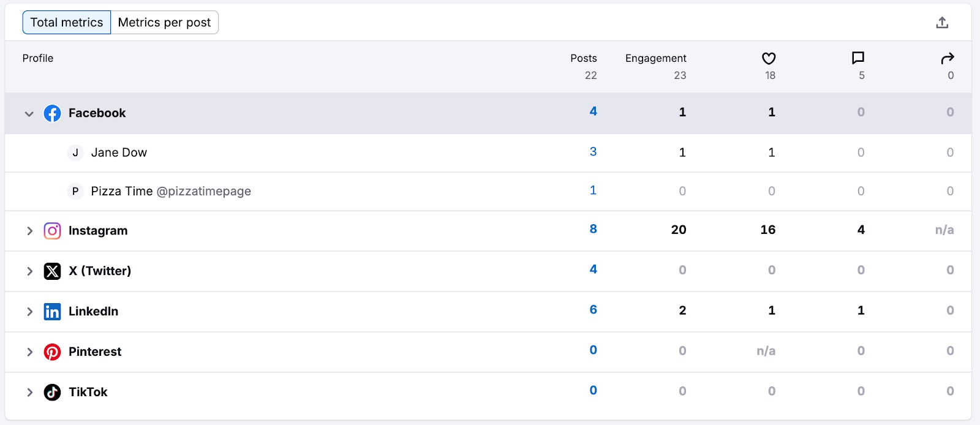
Task: Click the LinkedIn logo icon
Action: [52, 312]
